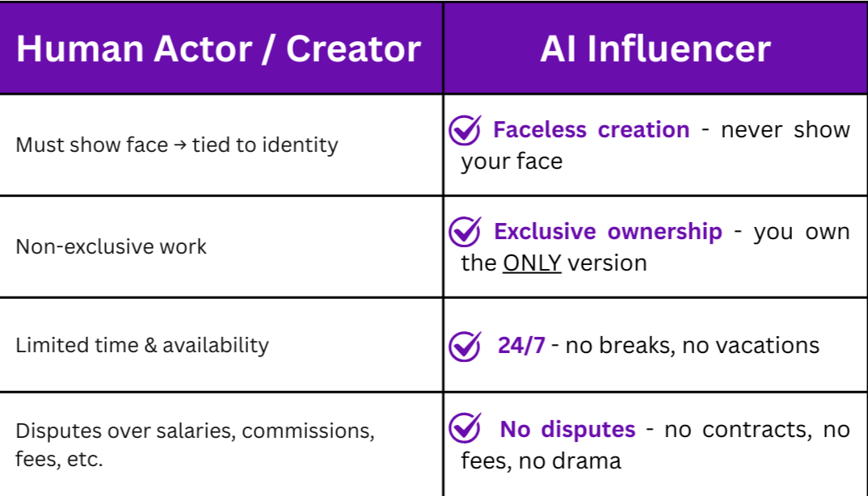This screenshot has width=868, height=496.
Task: Select the checkmark icon next to No disputes
Action: [x=465, y=428]
